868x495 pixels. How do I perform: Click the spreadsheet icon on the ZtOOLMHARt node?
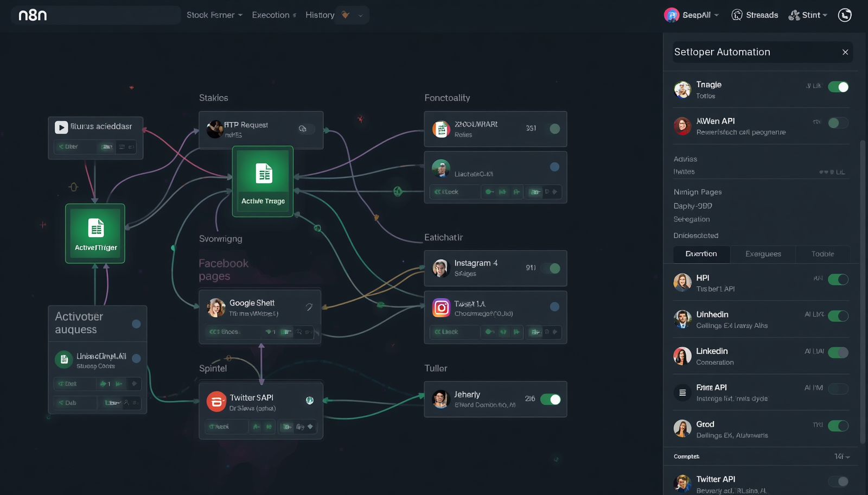pyautogui.click(x=441, y=129)
